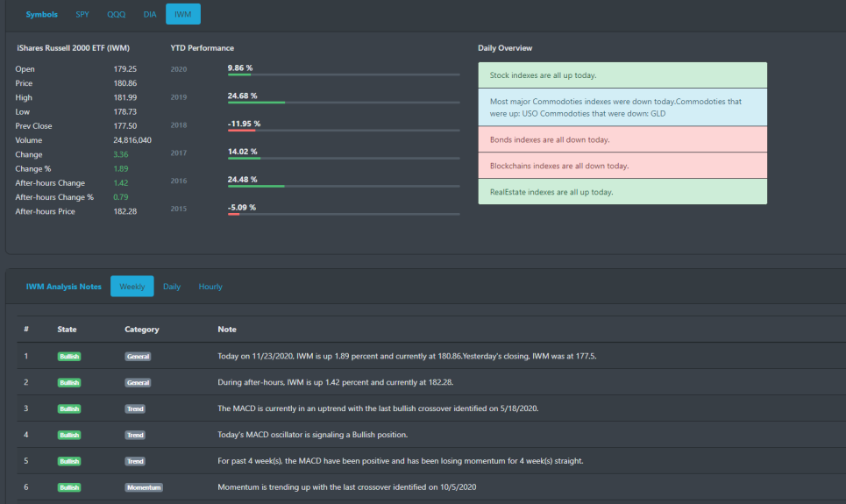Click the 'Bonds indexes are all down' alert
Viewport: 846px width, 504px height.
click(x=622, y=139)
